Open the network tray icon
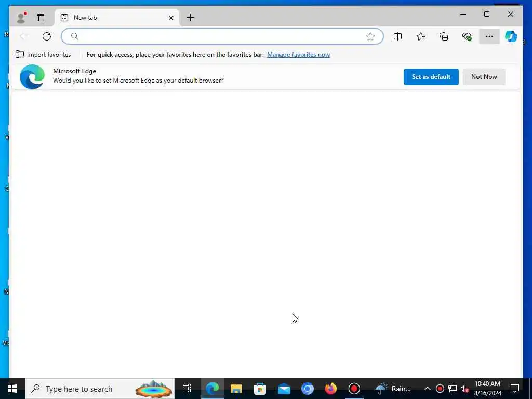Viewport: 532px width, 399px height. pyautogui.click(x=453, y=389)
